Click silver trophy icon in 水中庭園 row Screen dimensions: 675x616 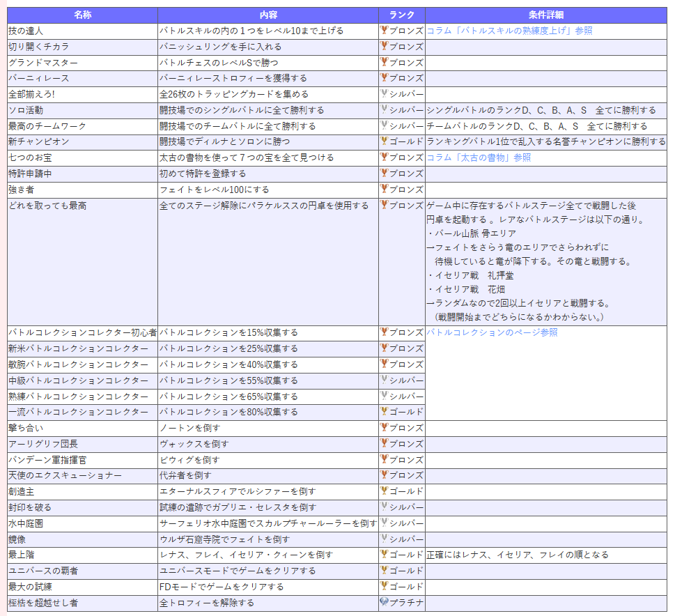point(384,523)
